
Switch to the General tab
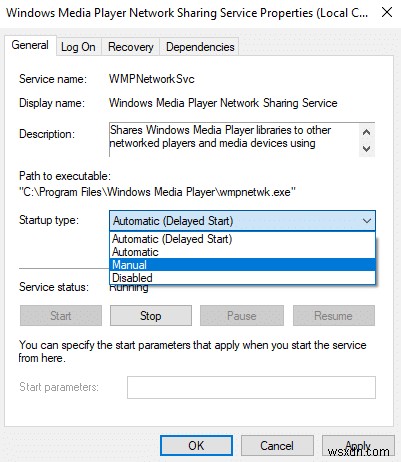coord(30,45)
